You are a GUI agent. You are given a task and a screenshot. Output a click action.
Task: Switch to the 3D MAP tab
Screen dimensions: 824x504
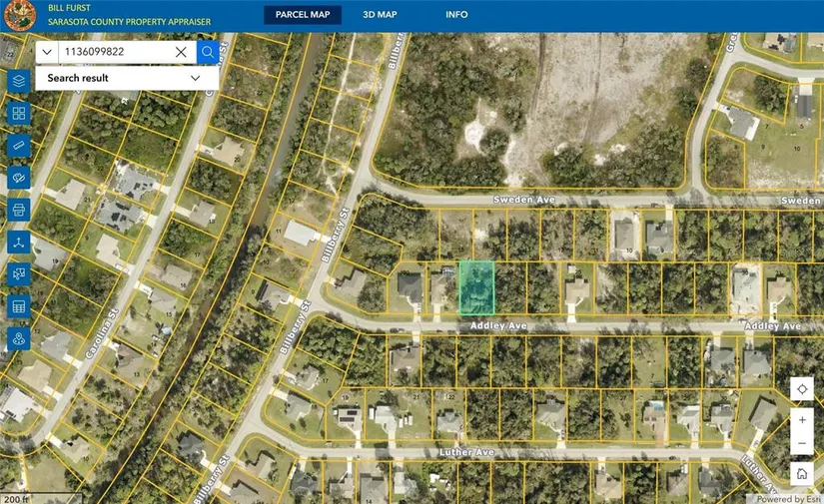380,15
